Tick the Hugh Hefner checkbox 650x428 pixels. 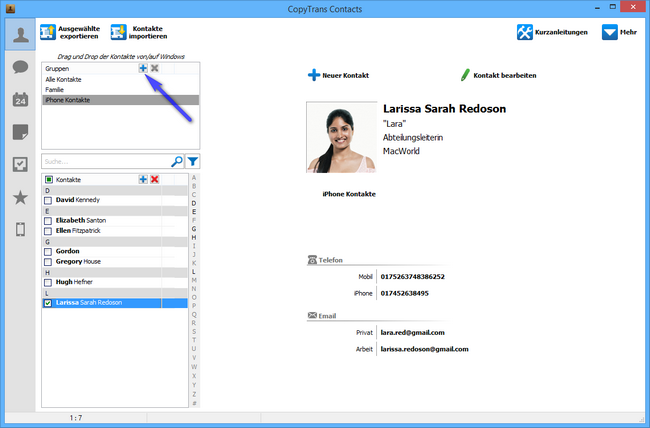pyautogui.click(x=48, y=282)
